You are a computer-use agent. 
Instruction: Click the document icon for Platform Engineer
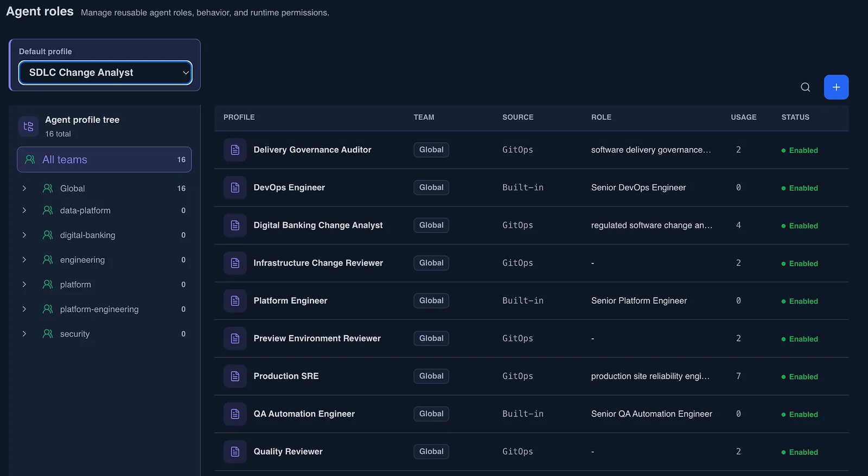235,300
